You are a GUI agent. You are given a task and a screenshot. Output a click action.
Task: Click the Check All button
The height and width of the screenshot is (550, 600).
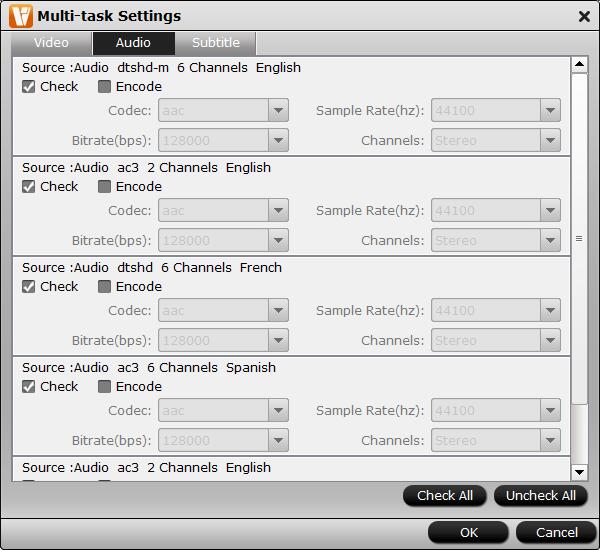tap(445, 496)
